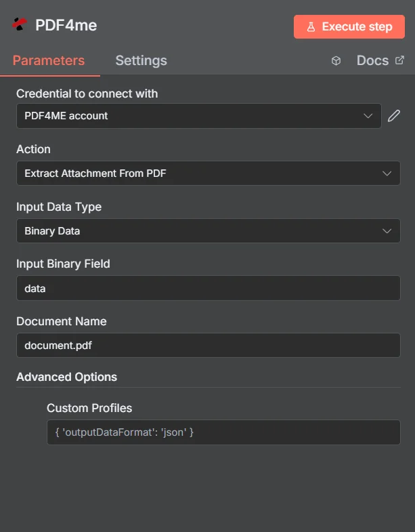Click into the Document Name field
The width and height of the screenshot is (415, 532).
(209, 346)
